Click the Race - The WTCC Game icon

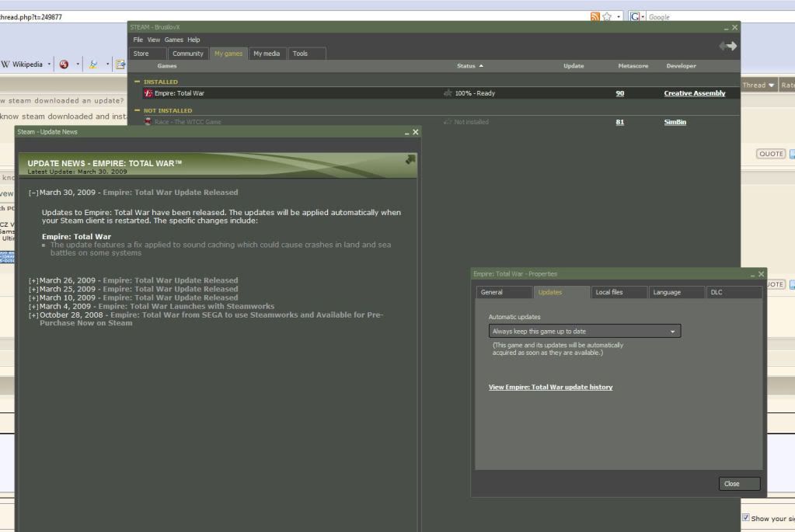click(148, 122)
